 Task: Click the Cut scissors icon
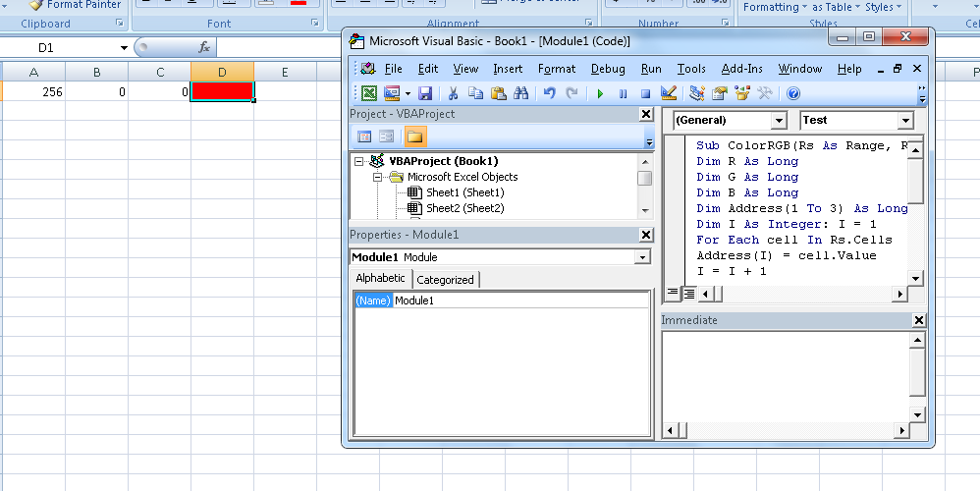click(x=453, y=93)
